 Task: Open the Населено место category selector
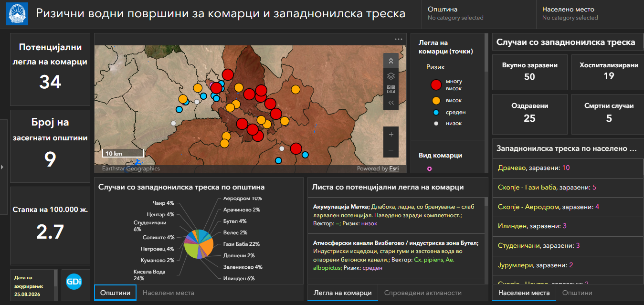pos(590,13)
